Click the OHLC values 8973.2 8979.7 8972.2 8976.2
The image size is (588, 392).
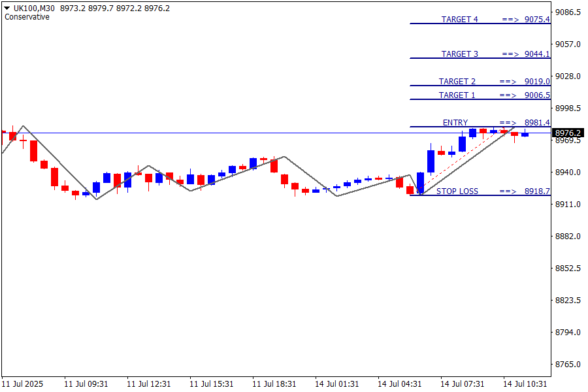pos(115,8)
